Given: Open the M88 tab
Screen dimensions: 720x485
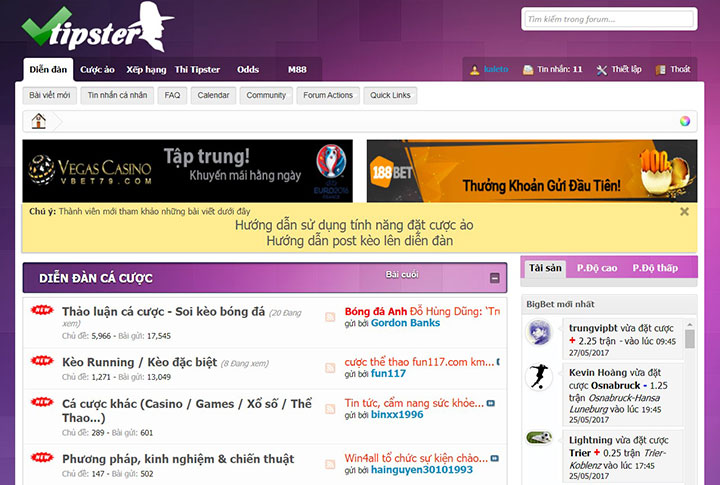Looking at the screenshot, I should coord(297,70).
